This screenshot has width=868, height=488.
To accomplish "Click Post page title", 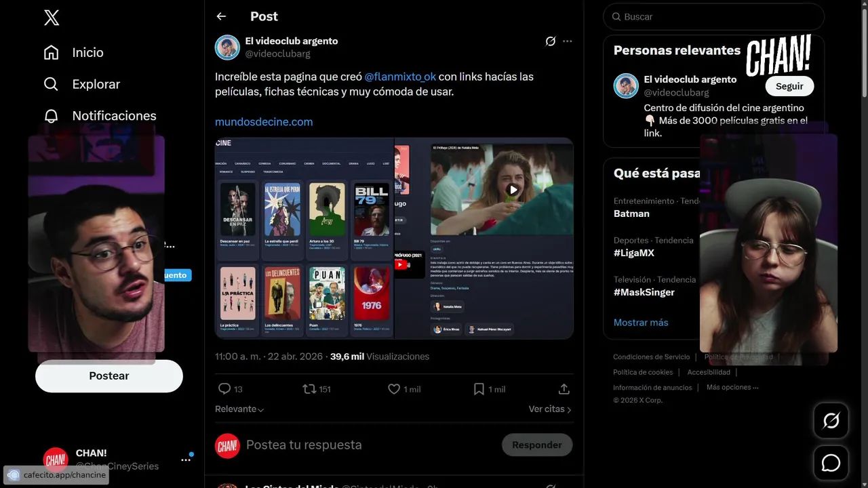I will coord(264,16).
